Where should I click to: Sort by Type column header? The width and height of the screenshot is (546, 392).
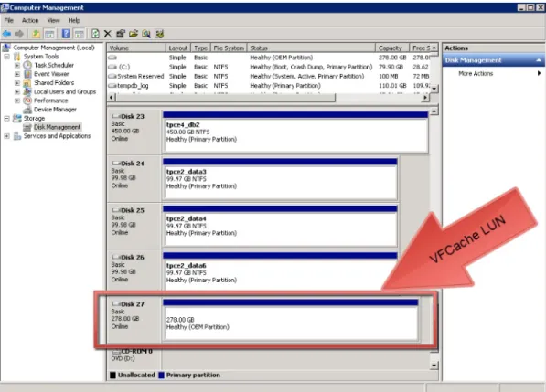(201, 48)
